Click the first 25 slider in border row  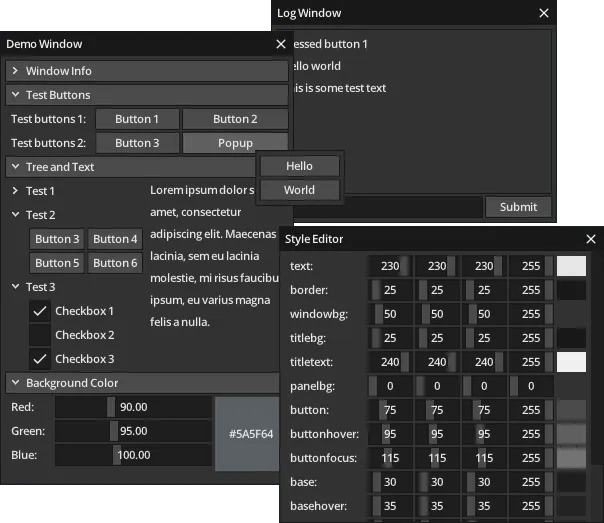[390, 290]
